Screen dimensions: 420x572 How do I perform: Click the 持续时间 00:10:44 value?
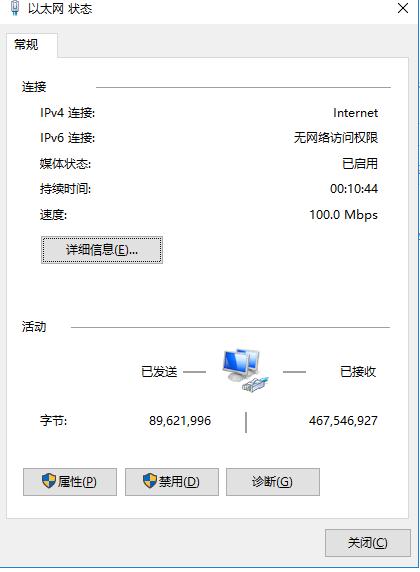point(354,189)
